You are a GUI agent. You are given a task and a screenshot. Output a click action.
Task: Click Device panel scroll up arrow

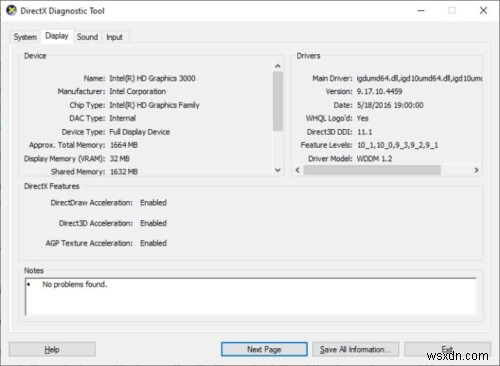278,66
